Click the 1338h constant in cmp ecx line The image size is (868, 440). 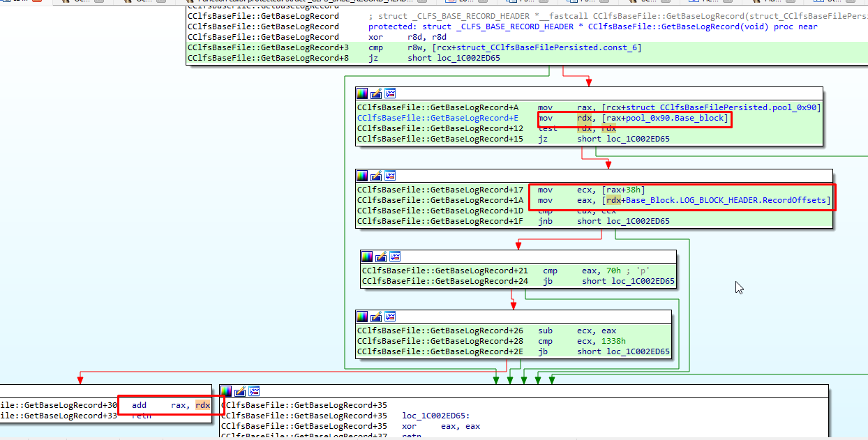coord(612,341)
